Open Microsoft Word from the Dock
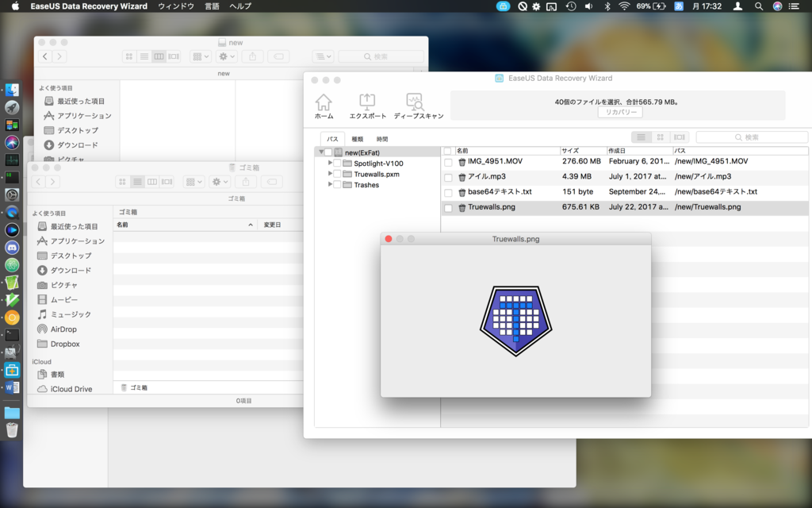Screen dimensions: 812x508 point(12,387)
